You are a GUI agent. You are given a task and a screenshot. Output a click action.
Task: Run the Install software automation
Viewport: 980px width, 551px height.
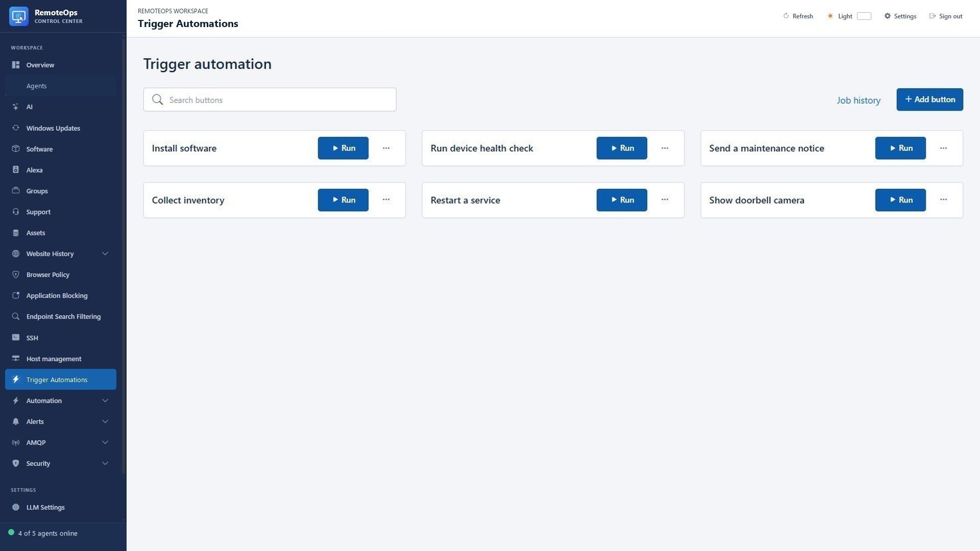pos(343,148)
